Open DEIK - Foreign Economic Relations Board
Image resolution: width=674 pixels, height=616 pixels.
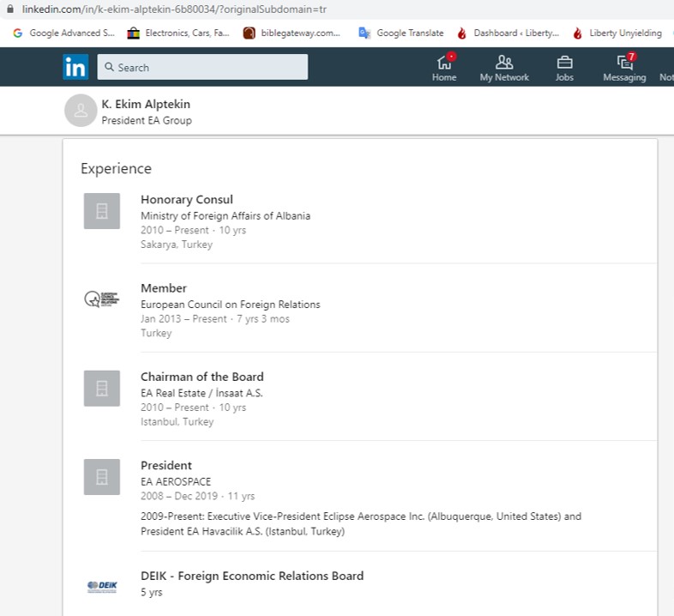coord(252,576)
